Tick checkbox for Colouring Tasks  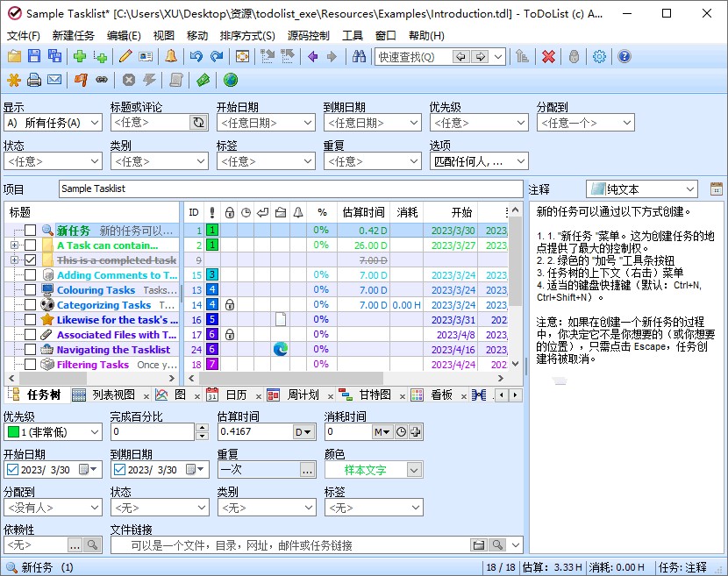30,289
